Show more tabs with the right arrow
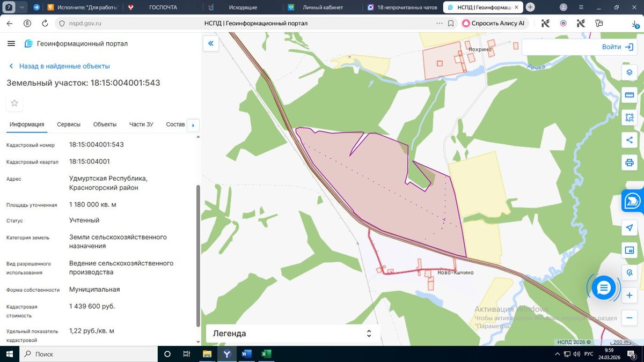This screenshot has width=644, height=362. [193, 125]
